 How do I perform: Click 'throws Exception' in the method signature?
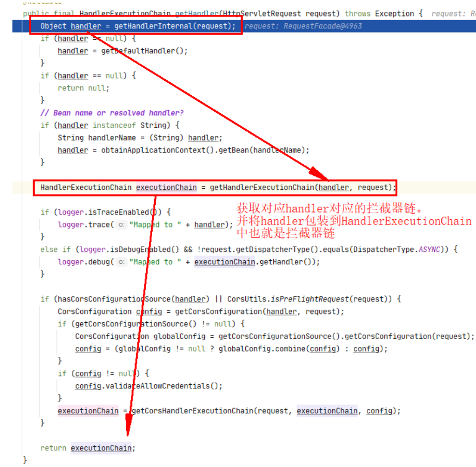pyautogui.click(x=379, y=13)
